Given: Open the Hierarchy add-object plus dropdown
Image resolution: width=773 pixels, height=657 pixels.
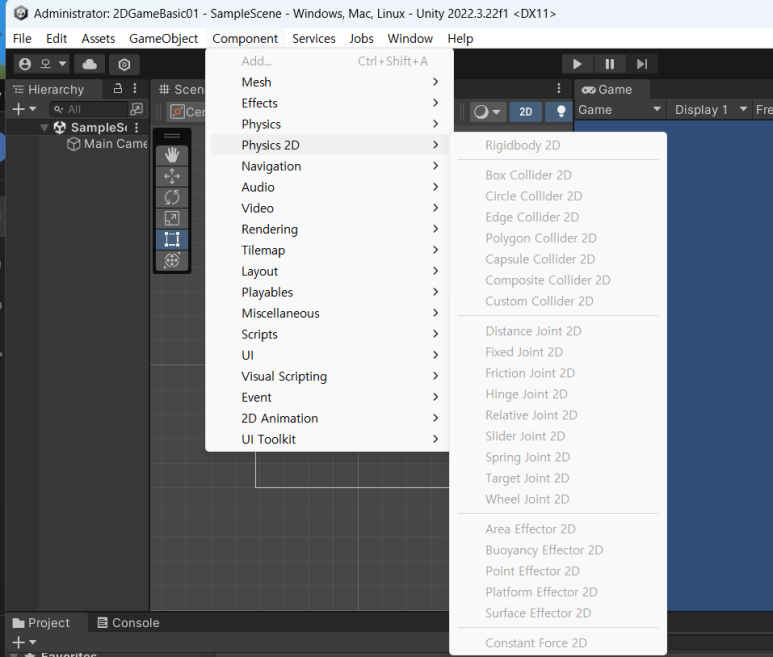Looking at the screenshot, I should [24, 109].
